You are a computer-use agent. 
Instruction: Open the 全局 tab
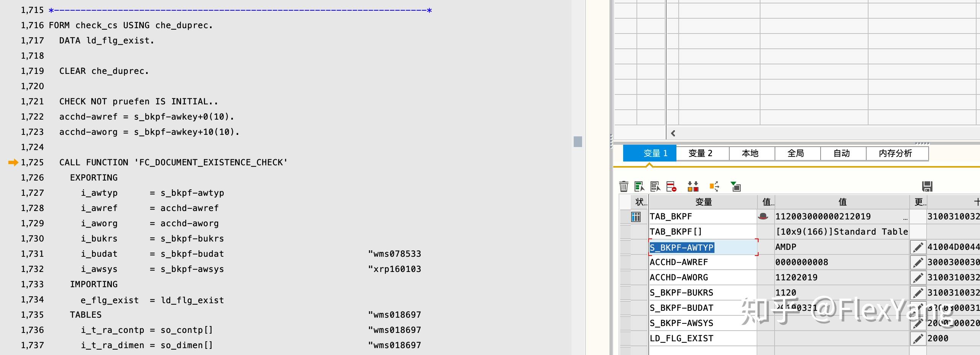[797, 153]
